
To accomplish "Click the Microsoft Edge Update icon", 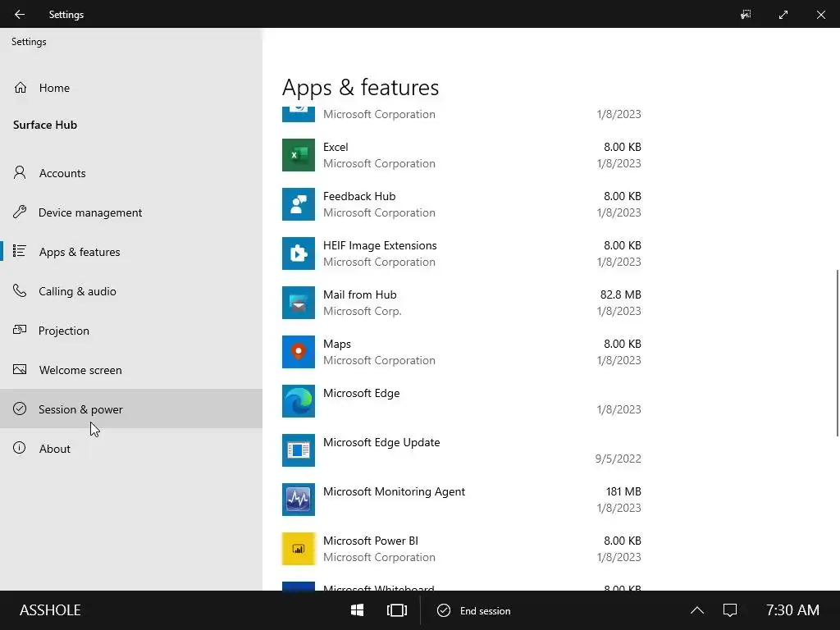I will (299, 450).
